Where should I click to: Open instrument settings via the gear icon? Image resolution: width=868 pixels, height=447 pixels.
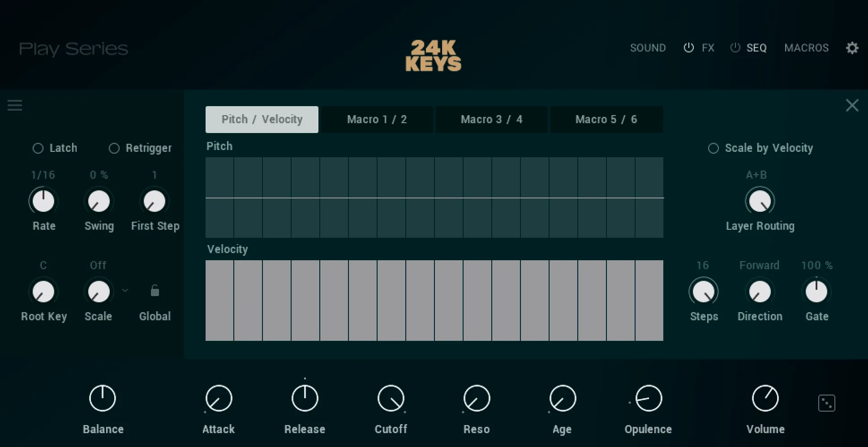coord(852,48)
